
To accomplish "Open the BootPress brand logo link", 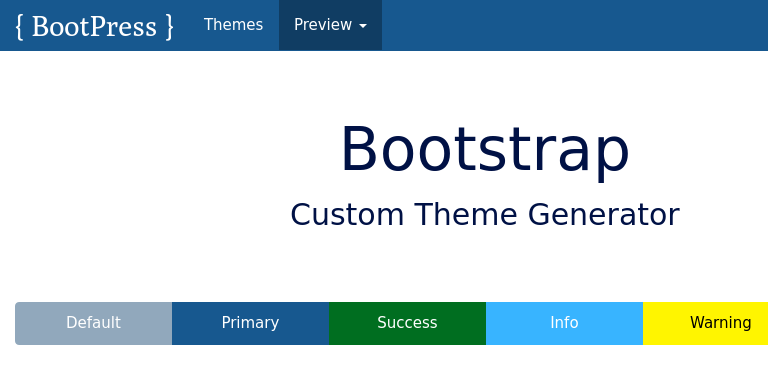I will point(94,26).
